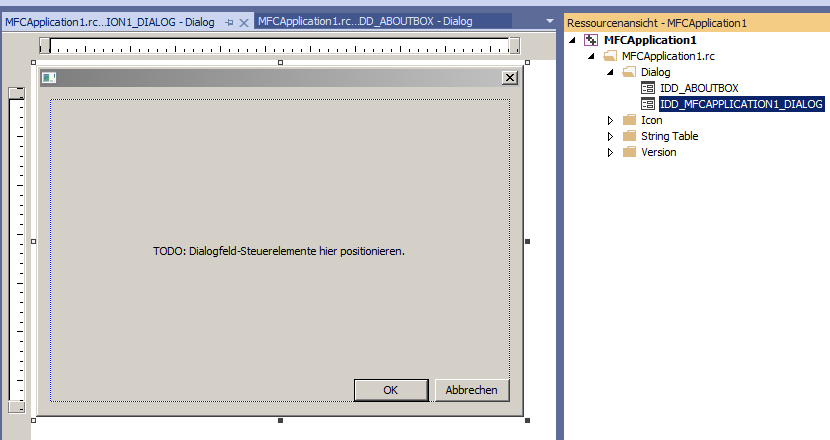The height and width of the screenshot is (440, 830).
Task: Click the dialog's bottom-right corner resize handle
Action: pyautogui.click(x=527, y=420)
